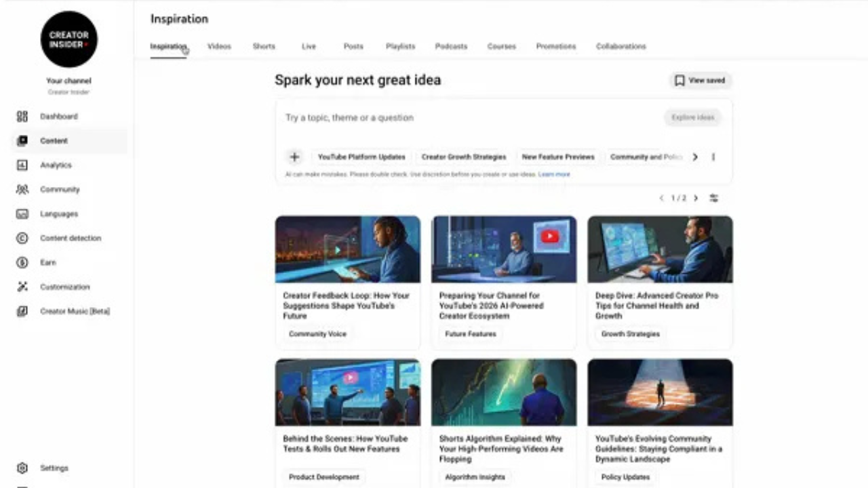The height and width of the screenshot is (488, 868).
Task: Open the Promotions tab
Action: tap(556, 47)
